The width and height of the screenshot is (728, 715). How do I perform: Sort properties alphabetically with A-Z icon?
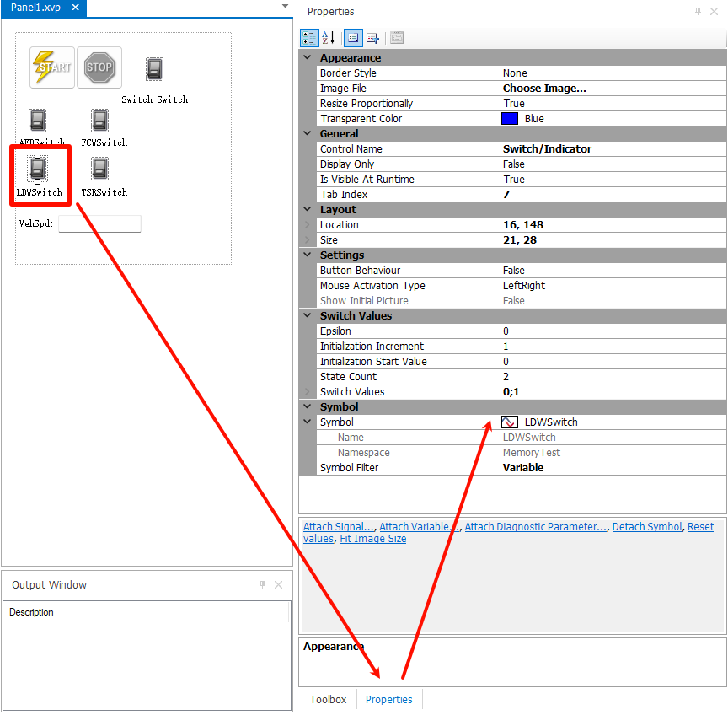click(x=329, y=38)
